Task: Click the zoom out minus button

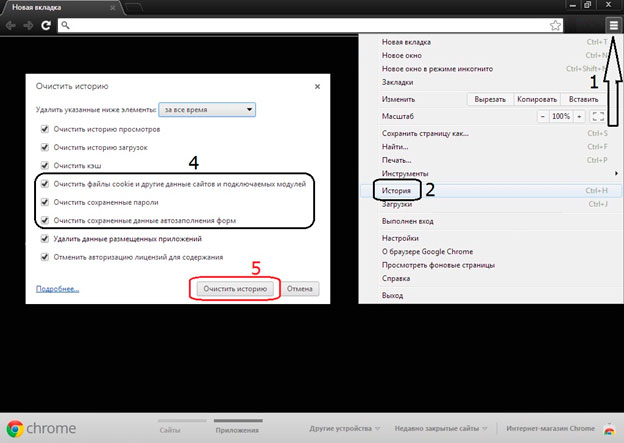Action: click(541, 117)
